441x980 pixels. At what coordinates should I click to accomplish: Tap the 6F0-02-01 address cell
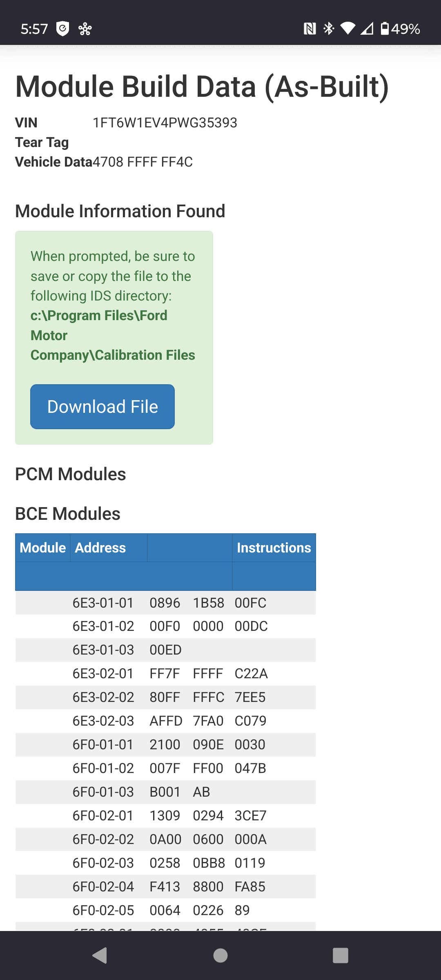(x=103, y=815)
